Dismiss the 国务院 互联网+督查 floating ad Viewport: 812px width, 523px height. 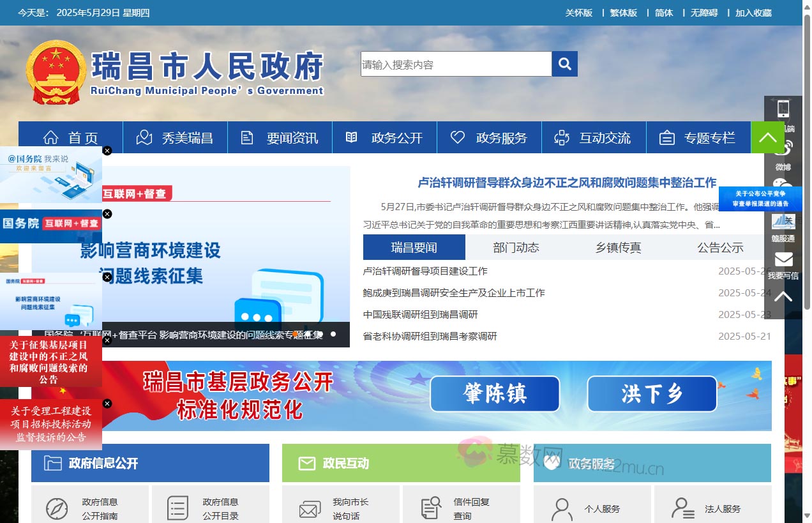tap(107, 214)
